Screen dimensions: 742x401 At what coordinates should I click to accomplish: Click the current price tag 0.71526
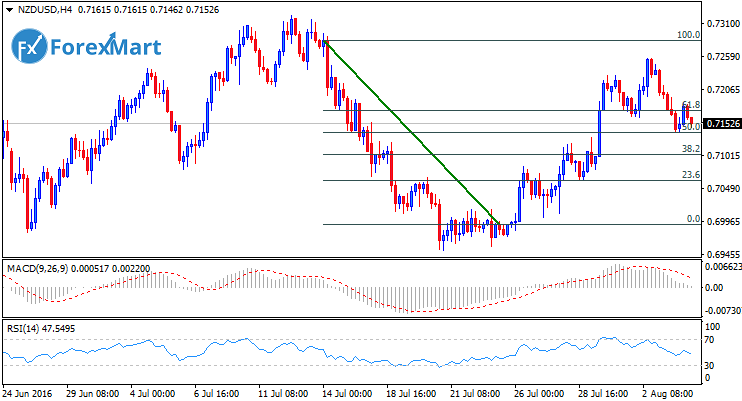(x=722, y=124)
